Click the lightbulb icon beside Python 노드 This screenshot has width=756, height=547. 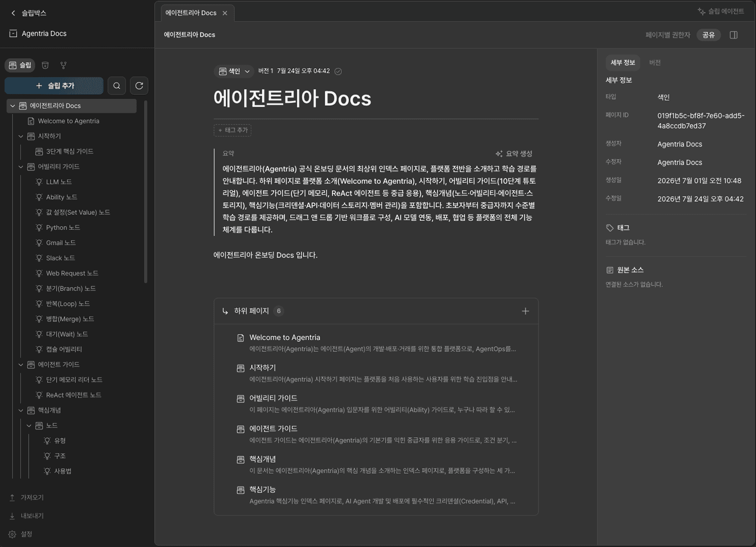point(39,228)
